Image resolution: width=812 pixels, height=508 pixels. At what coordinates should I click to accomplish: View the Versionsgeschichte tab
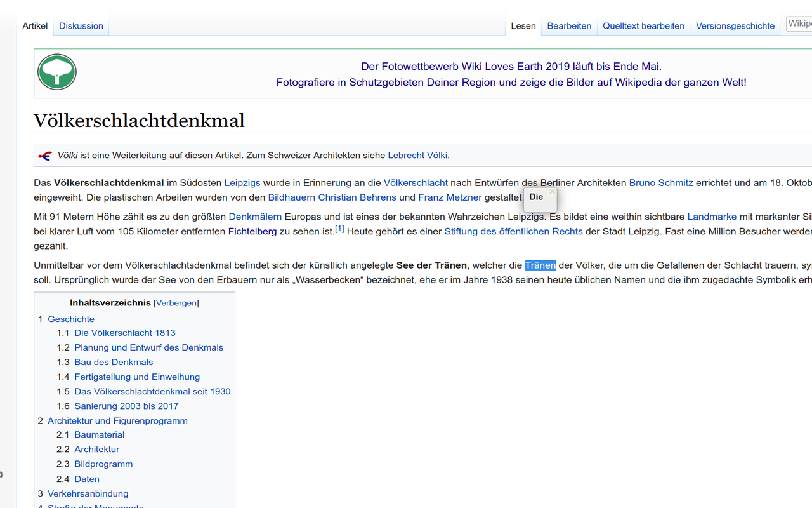[x=735, y=26]
